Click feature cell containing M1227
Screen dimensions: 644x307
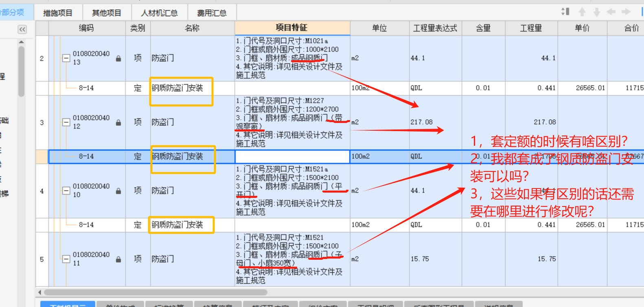click(292, 122)
